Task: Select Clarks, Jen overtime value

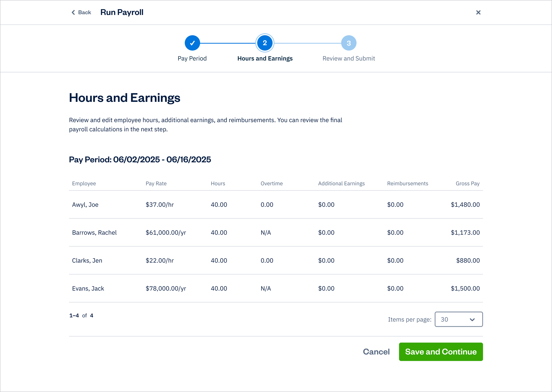Action: click(267, 260)
